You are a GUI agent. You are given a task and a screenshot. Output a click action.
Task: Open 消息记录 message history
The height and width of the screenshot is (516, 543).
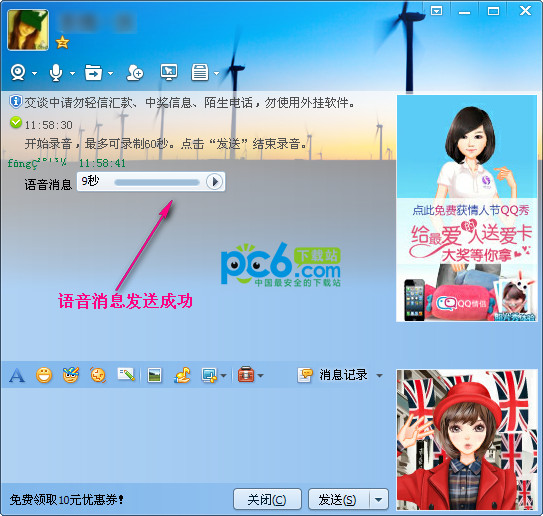343,375
